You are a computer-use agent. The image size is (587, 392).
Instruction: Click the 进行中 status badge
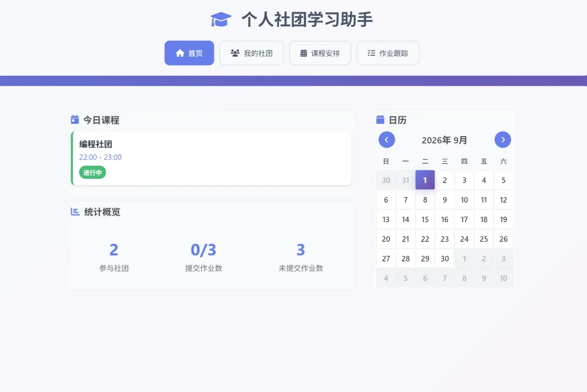point(92,172)
